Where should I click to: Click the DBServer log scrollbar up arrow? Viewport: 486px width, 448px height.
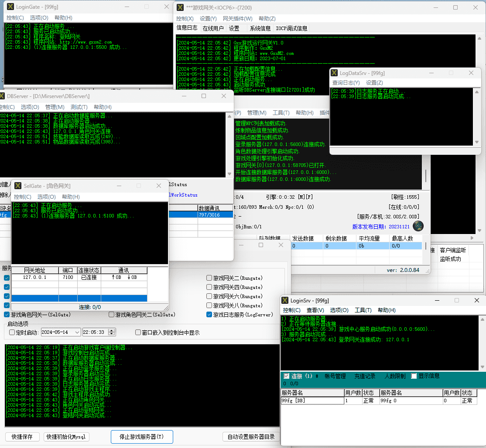tap(229, 116)
